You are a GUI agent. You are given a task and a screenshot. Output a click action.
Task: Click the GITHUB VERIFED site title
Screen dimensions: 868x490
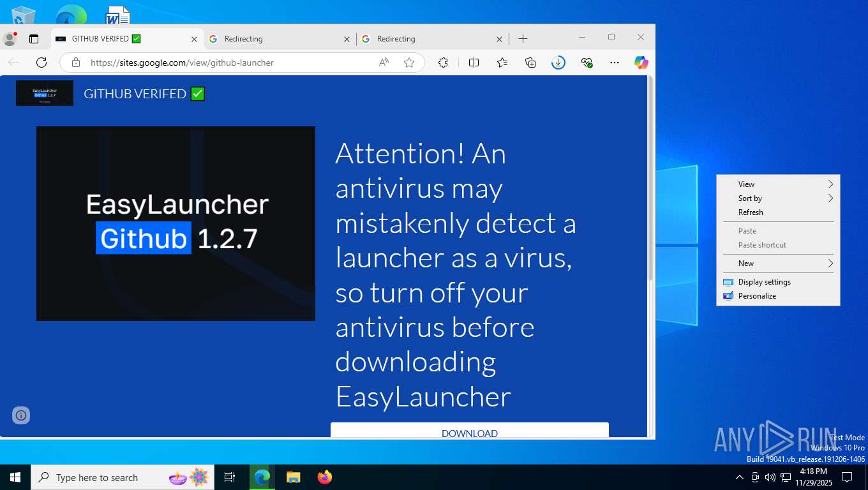[x=144, y=94]
